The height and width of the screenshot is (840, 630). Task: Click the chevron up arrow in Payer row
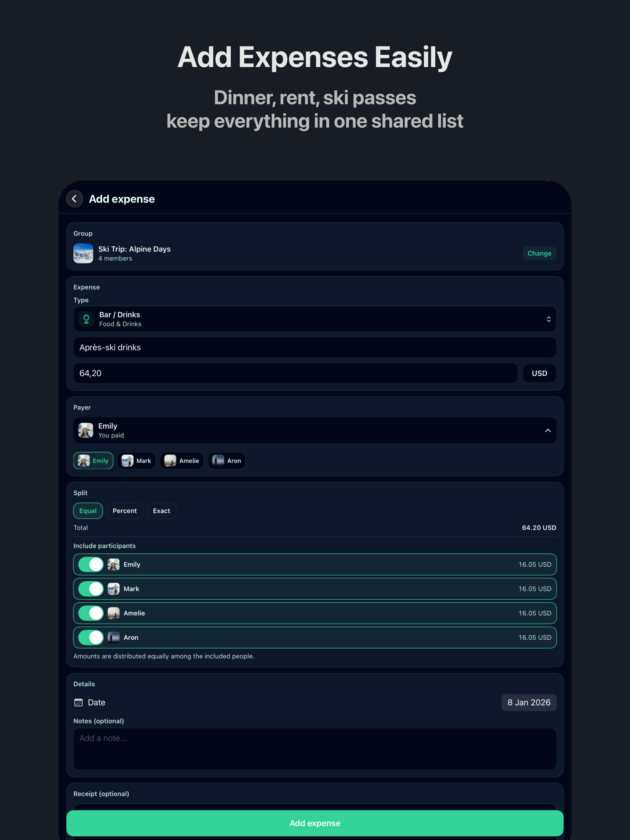pos(548,430)
